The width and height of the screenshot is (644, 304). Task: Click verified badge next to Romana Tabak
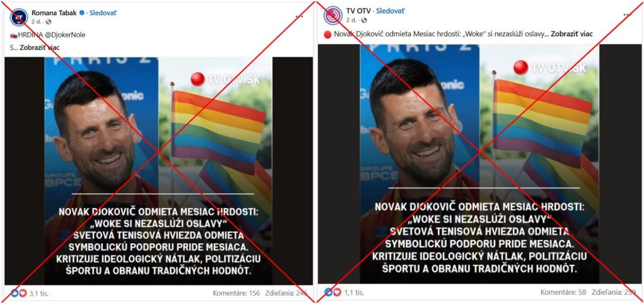(82, 13)
